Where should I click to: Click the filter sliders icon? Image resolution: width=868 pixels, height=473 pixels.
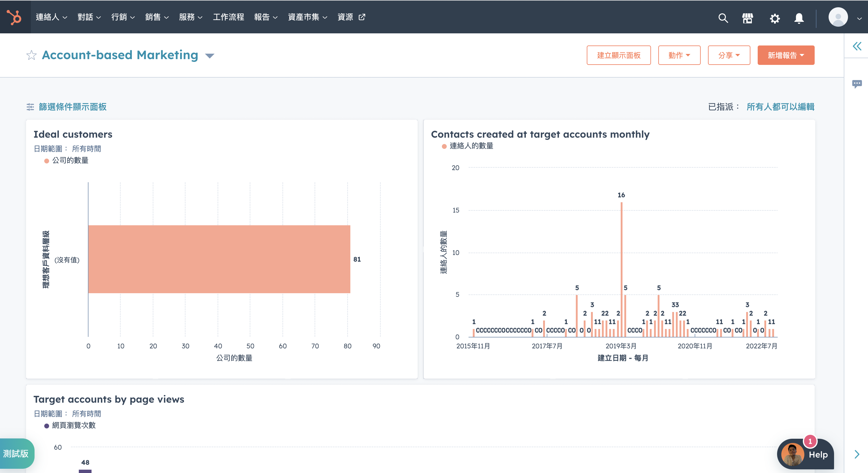tap(30, 107)
